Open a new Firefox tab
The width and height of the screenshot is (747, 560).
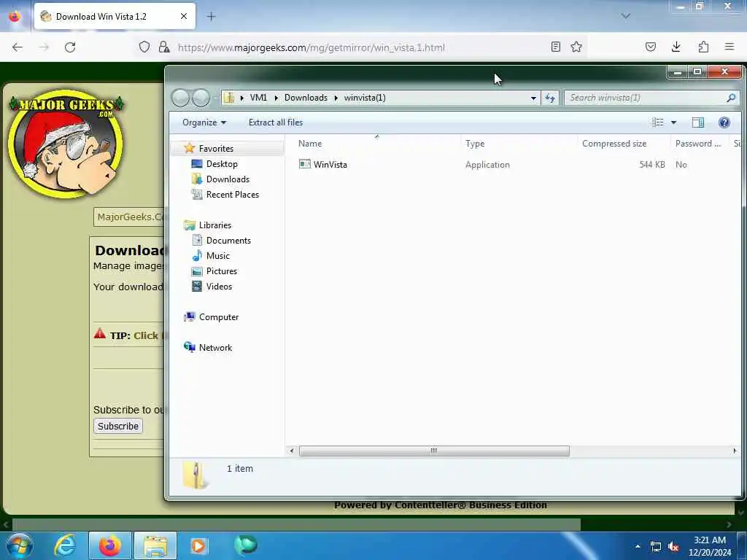[211, 17]
